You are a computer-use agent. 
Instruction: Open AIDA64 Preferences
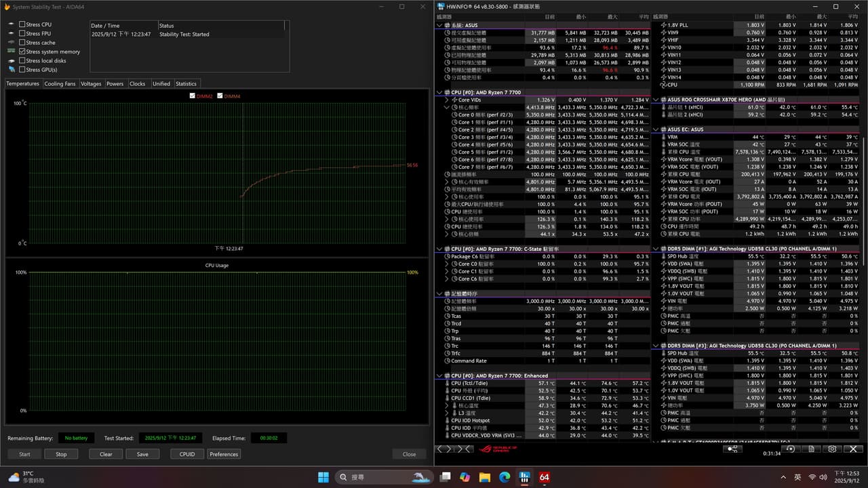click(x=224, y=454)
